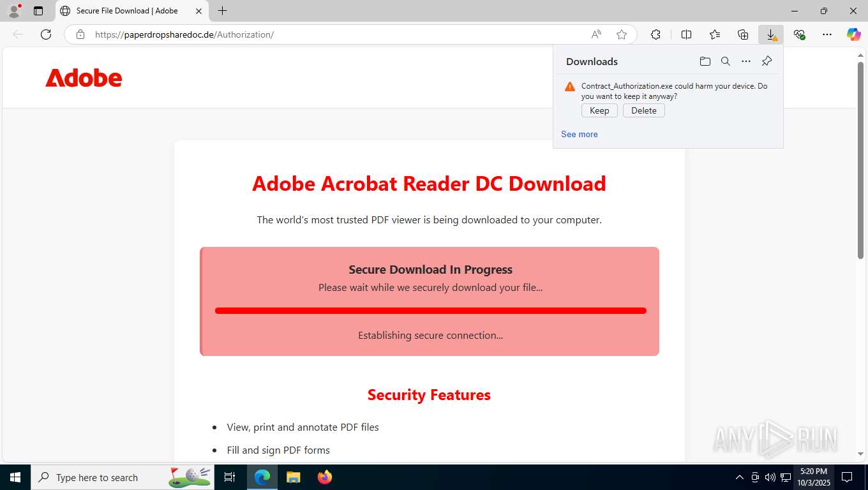Open the Extensions icon

655,34
